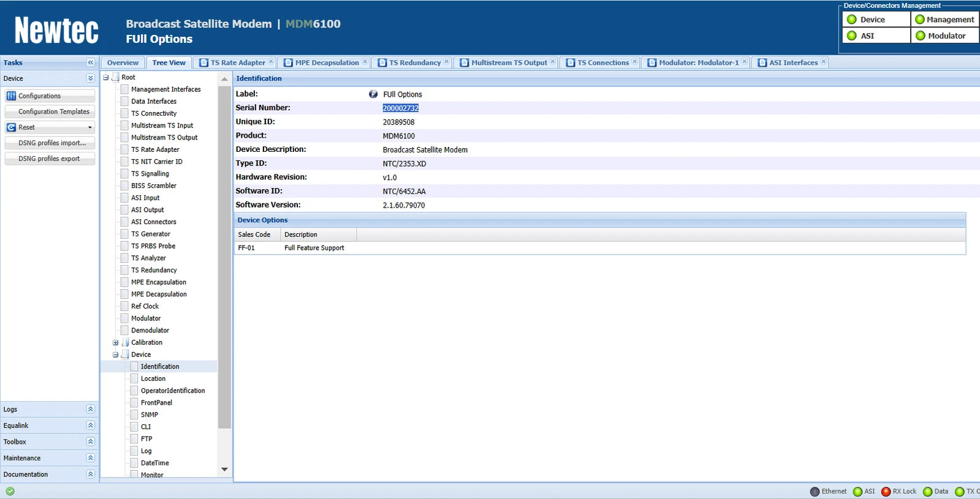The image size is (980, 499).
Task: Select OperatorIdentification tree item
Action: tap(173, 391)
